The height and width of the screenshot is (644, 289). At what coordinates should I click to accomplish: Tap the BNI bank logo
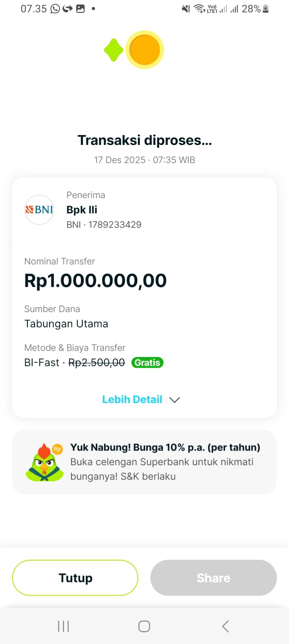click(39, 210)
